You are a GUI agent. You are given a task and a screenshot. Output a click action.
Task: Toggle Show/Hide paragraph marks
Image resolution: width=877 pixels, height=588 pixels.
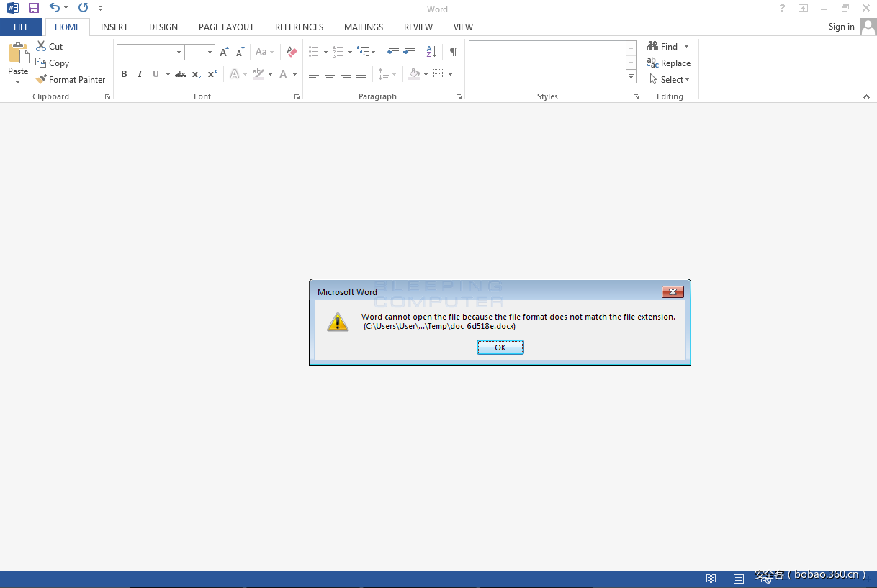tap(453, 52)
